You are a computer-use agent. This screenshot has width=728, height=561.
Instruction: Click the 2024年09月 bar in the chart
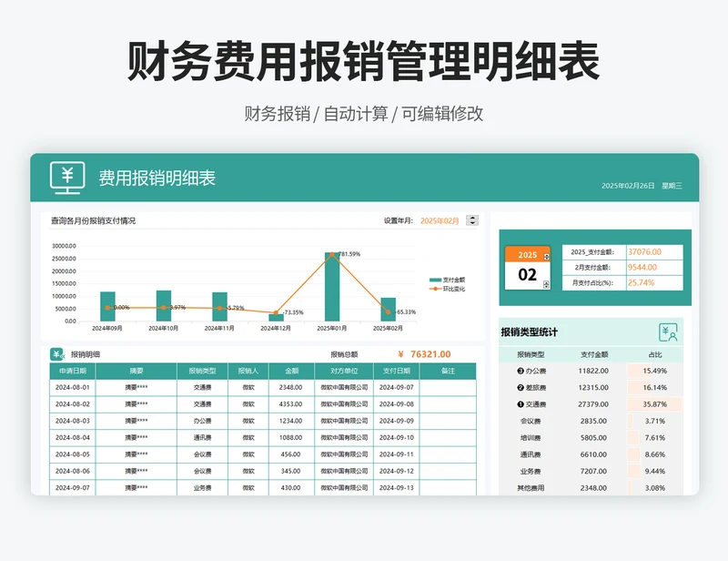click(107, 306)
